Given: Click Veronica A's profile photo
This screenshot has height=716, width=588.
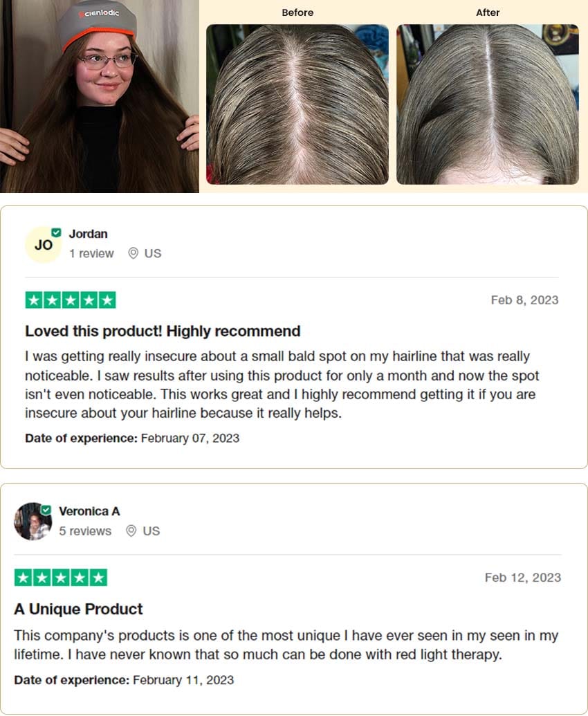Looking at the screenshot, I should tap(33, 522).
